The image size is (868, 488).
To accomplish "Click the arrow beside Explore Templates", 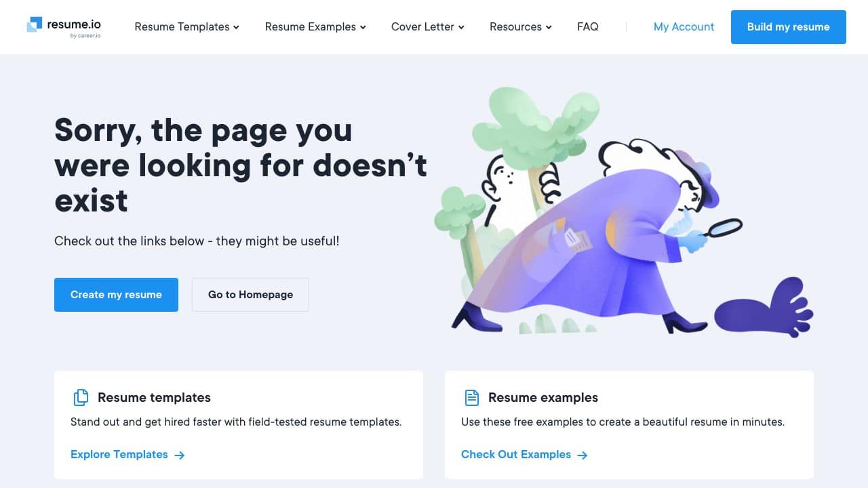I will pyautogui.click(x=180, y=455).
